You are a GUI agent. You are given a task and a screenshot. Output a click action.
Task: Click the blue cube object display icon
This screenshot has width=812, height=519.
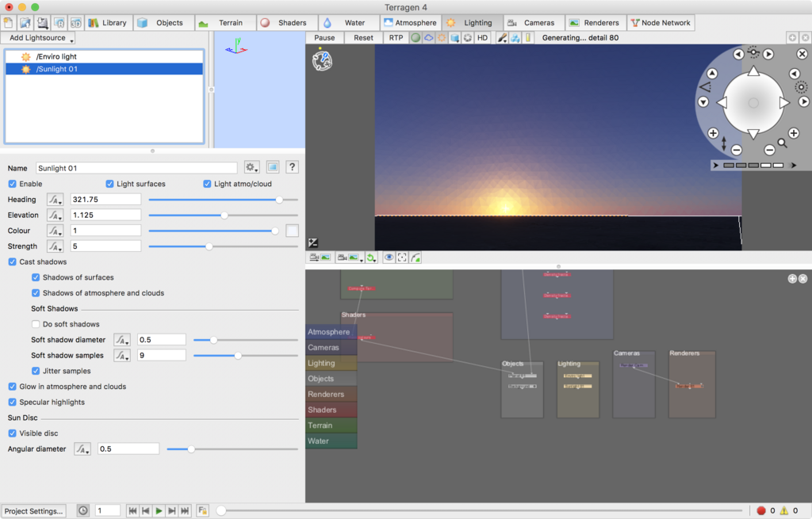454,38
